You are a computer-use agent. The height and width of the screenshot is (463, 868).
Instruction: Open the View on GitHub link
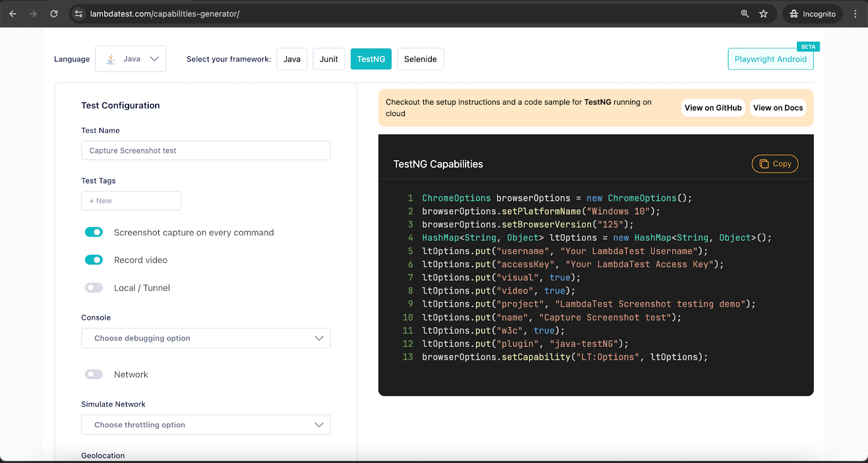pyautogui.click(x=713, y=108)
